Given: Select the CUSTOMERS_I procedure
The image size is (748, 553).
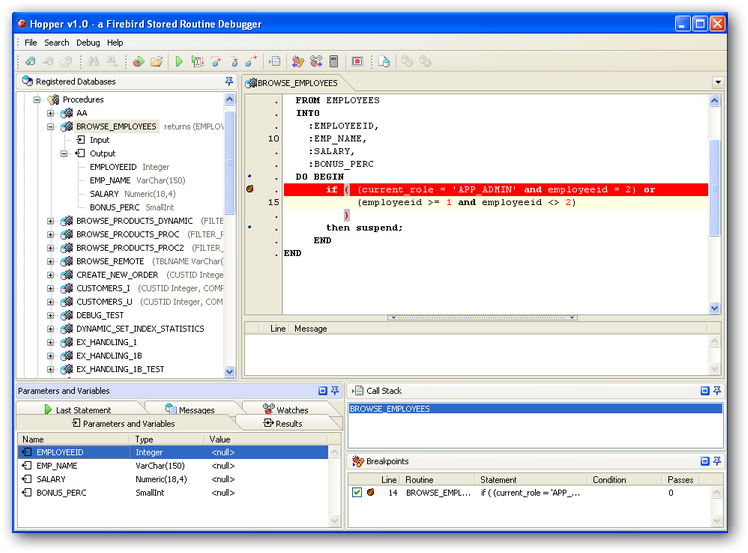Looking at the screenshot, I should tap(103, 288).
